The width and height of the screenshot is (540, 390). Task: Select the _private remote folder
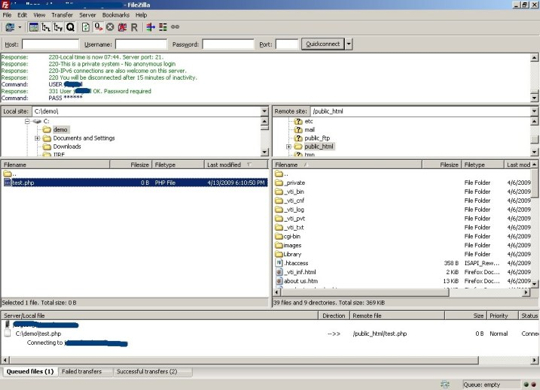pos(403,183)
